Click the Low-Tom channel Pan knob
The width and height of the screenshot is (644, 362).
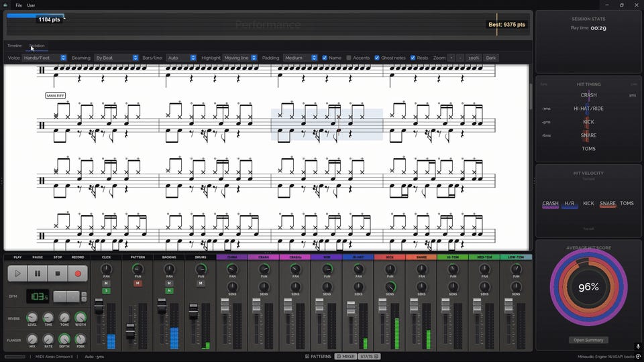pos(516,269)
